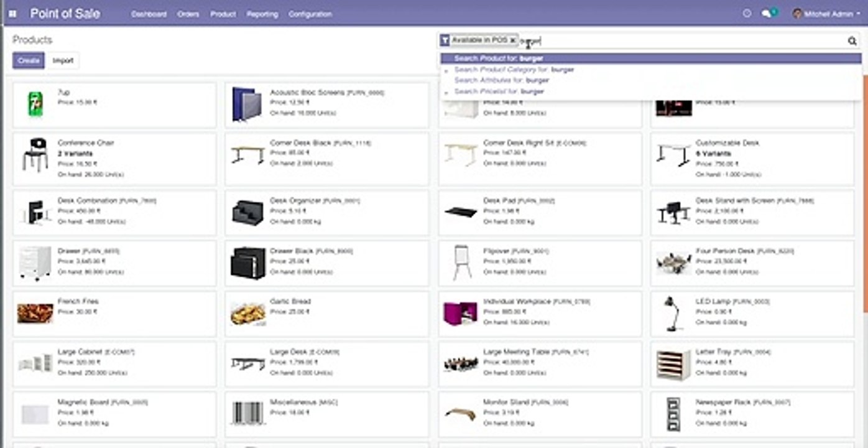Open the Miscellaneous barcode product image
The image size is (868, 448).
(x=248, y=414)
